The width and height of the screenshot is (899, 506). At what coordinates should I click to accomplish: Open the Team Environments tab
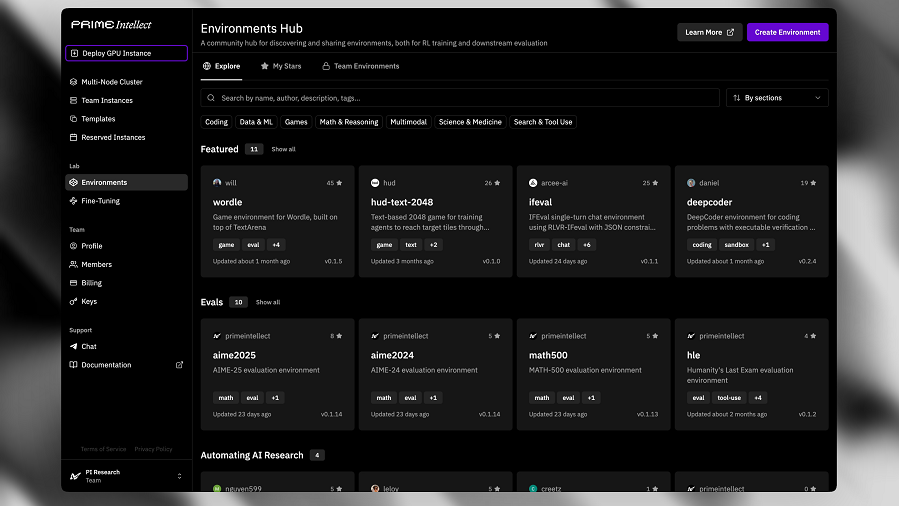click(x=361, y=66)
